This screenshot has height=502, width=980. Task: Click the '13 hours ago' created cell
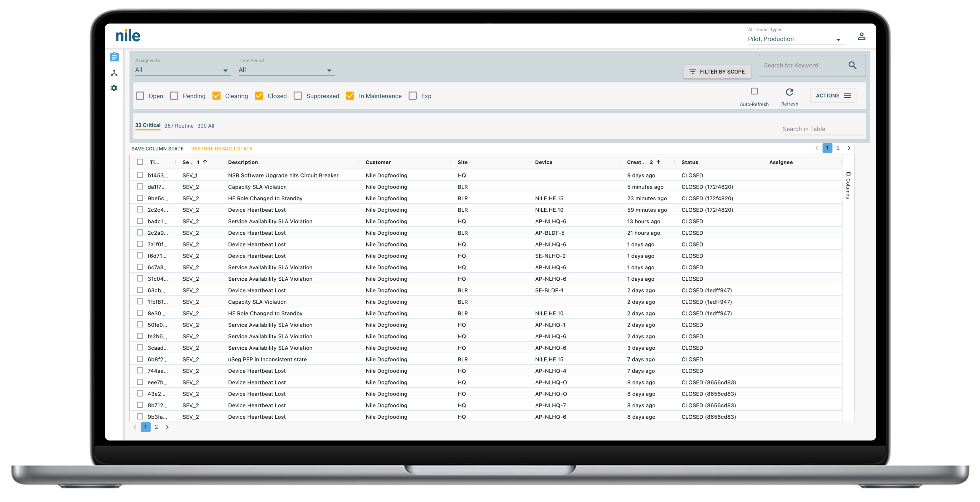click(644, 222)
